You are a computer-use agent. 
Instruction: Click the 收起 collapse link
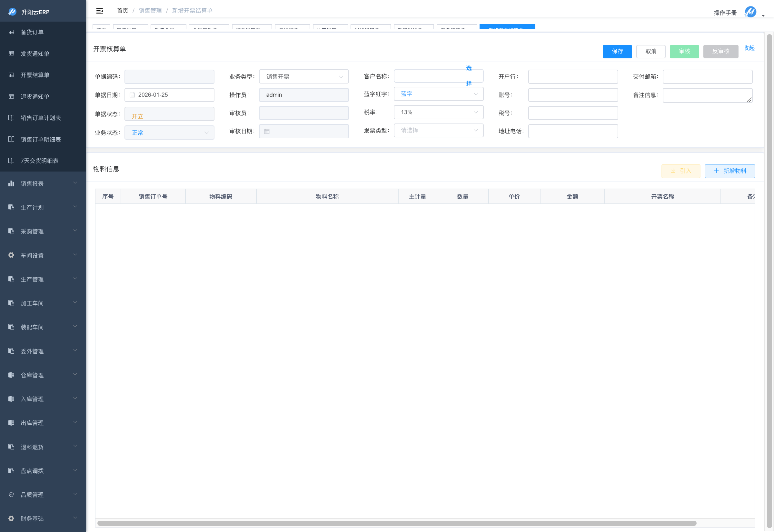pyautogui.click(x=749, y=48)
